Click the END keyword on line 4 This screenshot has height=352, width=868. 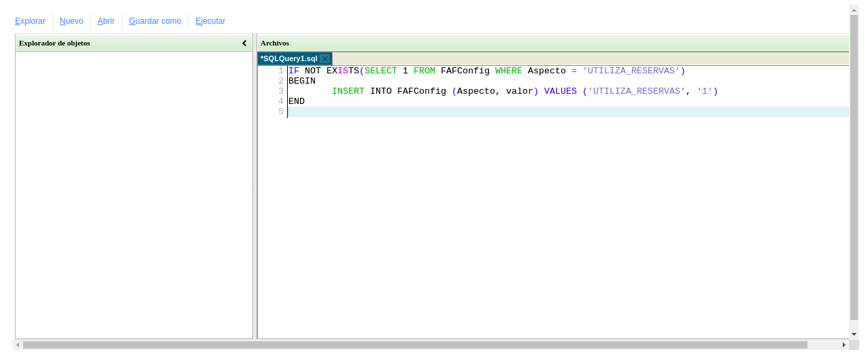click(297, 101)
